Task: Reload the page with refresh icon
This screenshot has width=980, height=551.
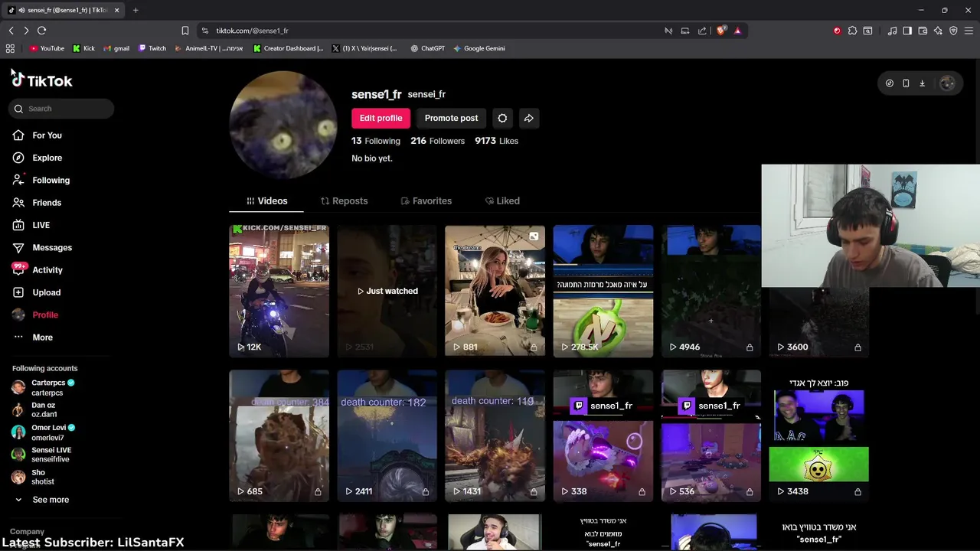Action: [x=41, y=31]
